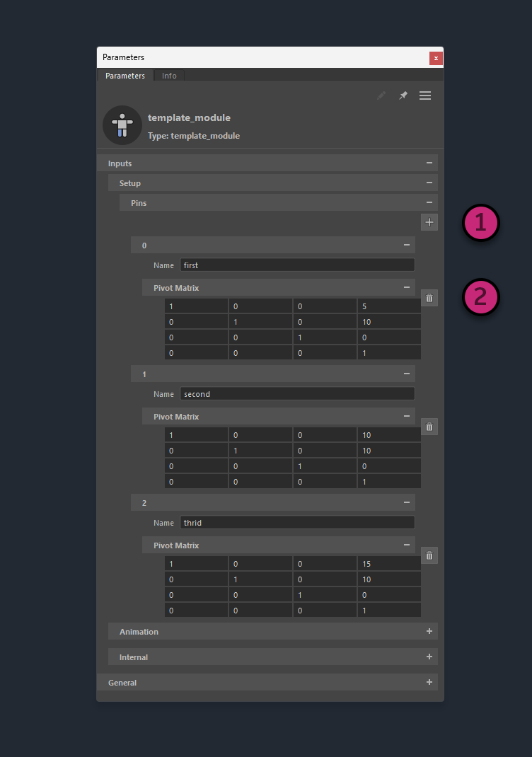The image size is (532, 757).
Task: Switch to the Info tab
Action: pos(169,76)
